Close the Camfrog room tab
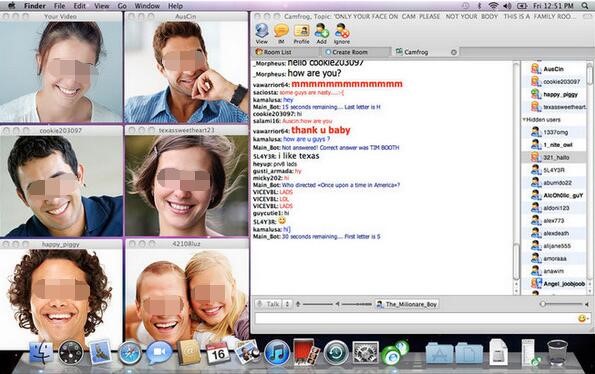Screen dimensions: 595x374 (x=453, y=52)
